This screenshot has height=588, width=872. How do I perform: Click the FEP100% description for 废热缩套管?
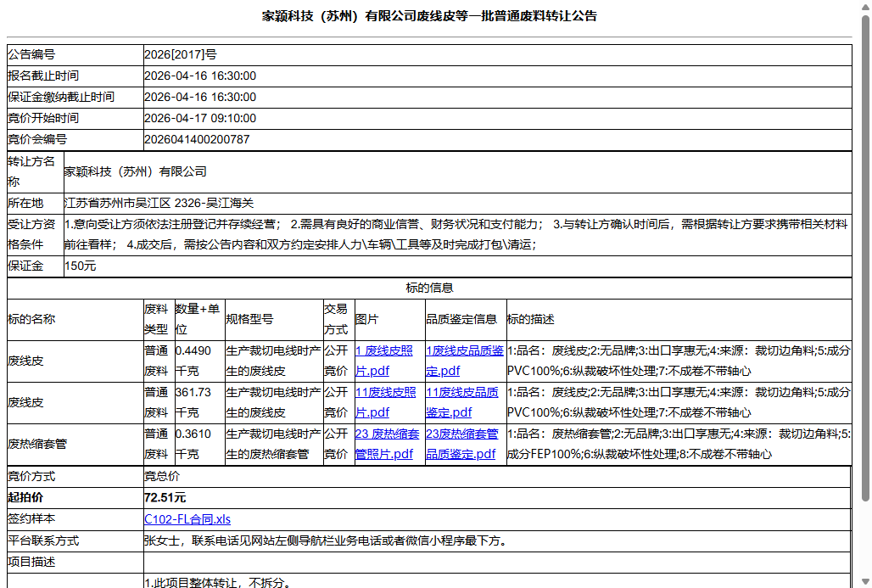pos(679,444)
